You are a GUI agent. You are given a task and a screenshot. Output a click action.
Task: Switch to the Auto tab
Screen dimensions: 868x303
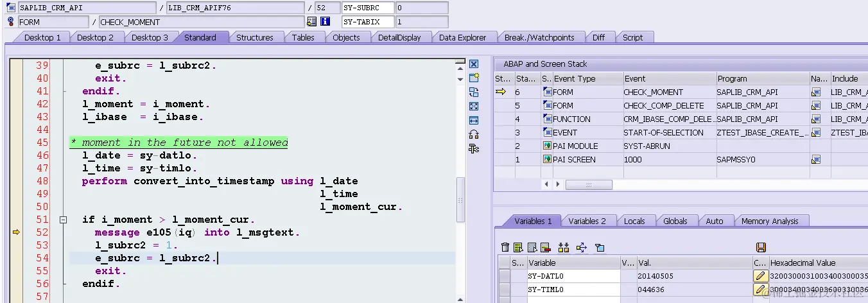(x=715, y=221)
